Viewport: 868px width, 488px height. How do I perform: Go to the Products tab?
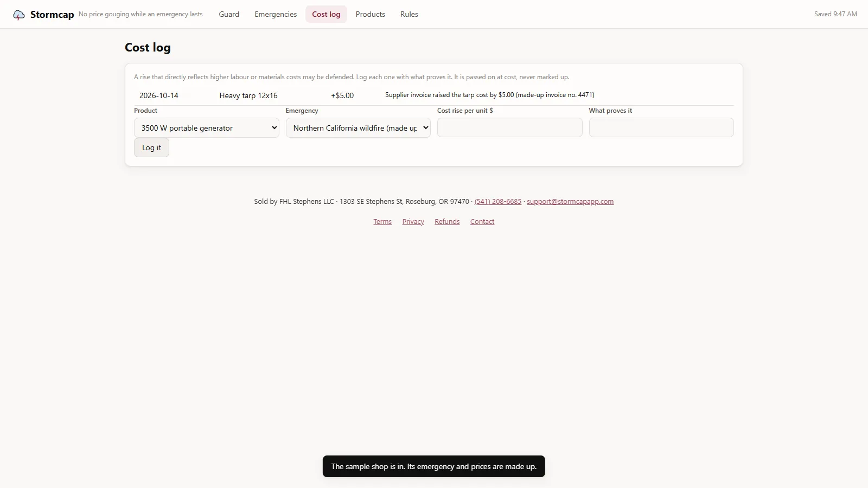pyautogui.click(x=371, y=14)
